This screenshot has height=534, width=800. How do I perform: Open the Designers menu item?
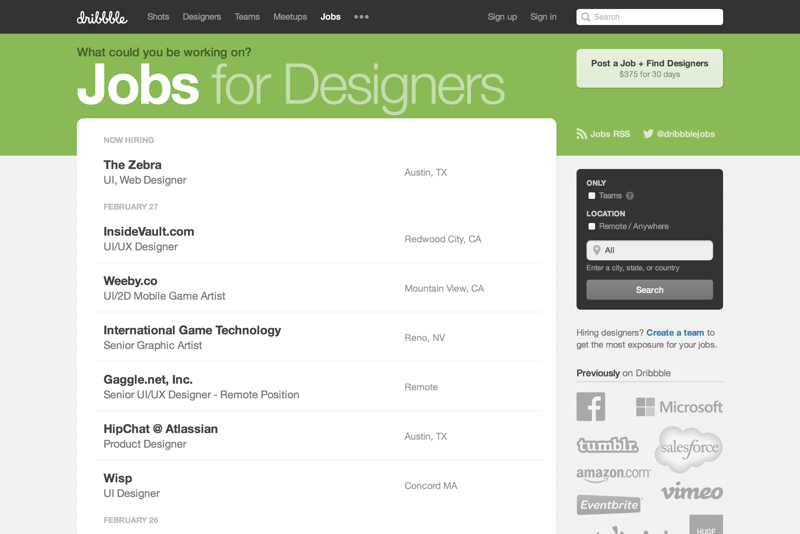pyautogui.click(x=202, y=17)
